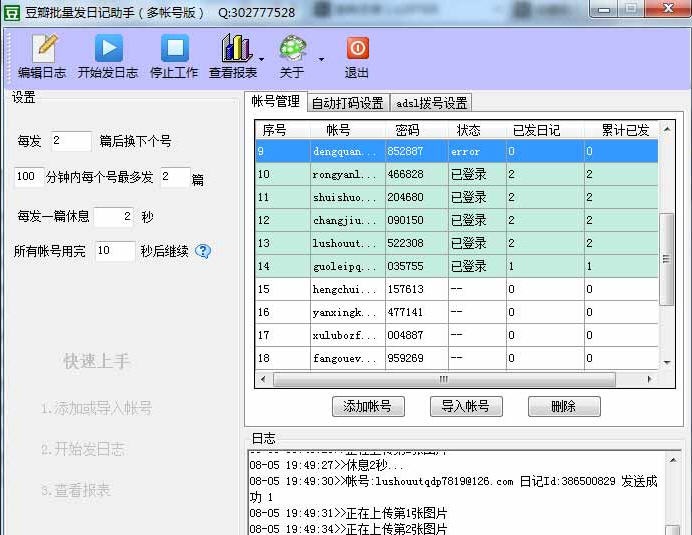Select account row hengchui...
692x535 pixels.
tap(457, 289)
